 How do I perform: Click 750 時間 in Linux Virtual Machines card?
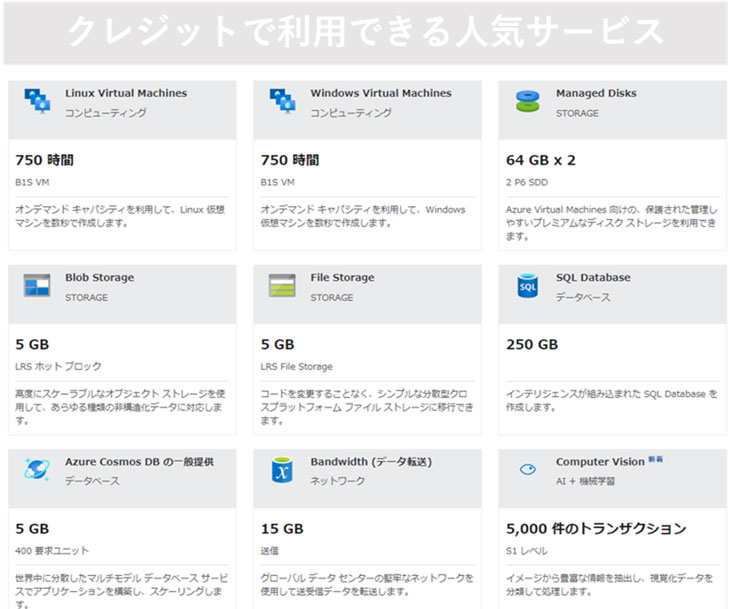(44, 161)
